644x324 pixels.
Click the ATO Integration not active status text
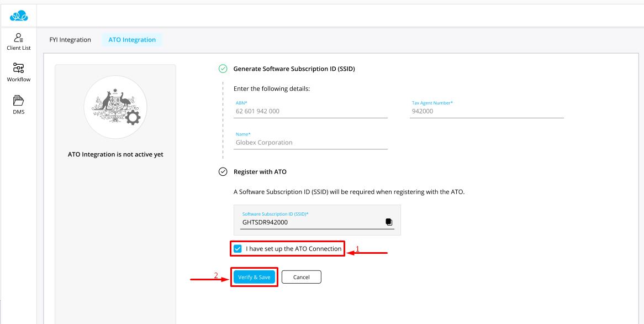pyautogui.click(x=115, y=155)
